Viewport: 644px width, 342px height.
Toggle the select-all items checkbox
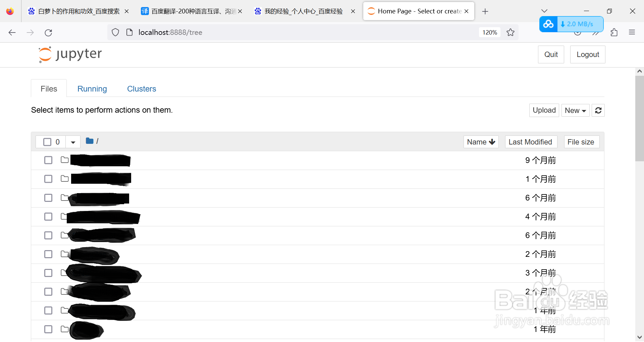coord(47,142)
